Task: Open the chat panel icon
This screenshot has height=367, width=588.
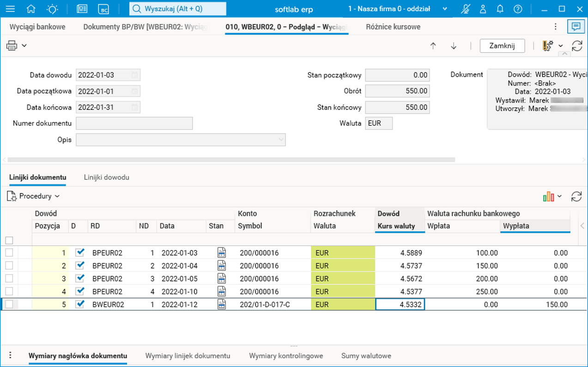Action: (576, 27)
